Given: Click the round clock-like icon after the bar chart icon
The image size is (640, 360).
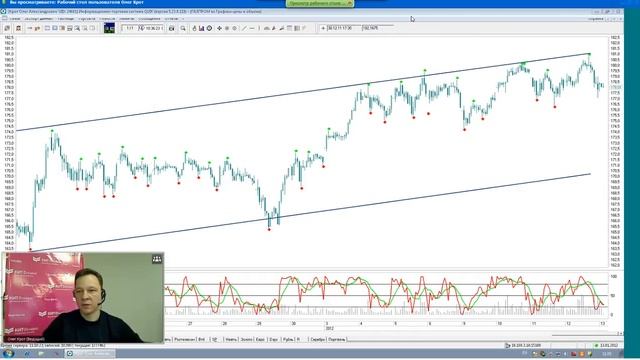Looking at the screenshot, I should pyautogui.click(x=209, y=28).
